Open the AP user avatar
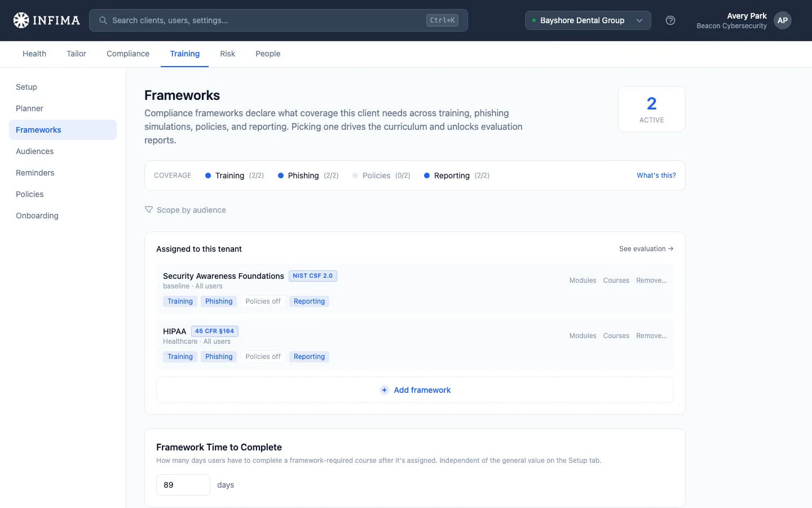812x508 pixels. [783, 20]
